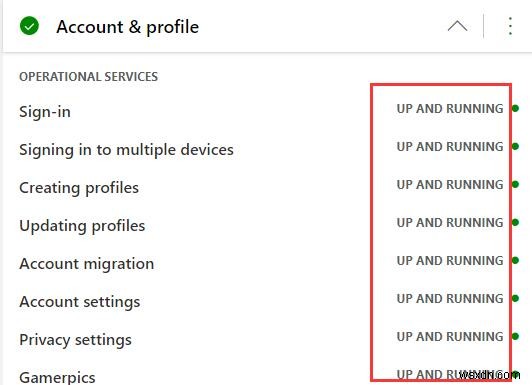
Task: Click the Privacy settings green status dot
Action: 515,336
